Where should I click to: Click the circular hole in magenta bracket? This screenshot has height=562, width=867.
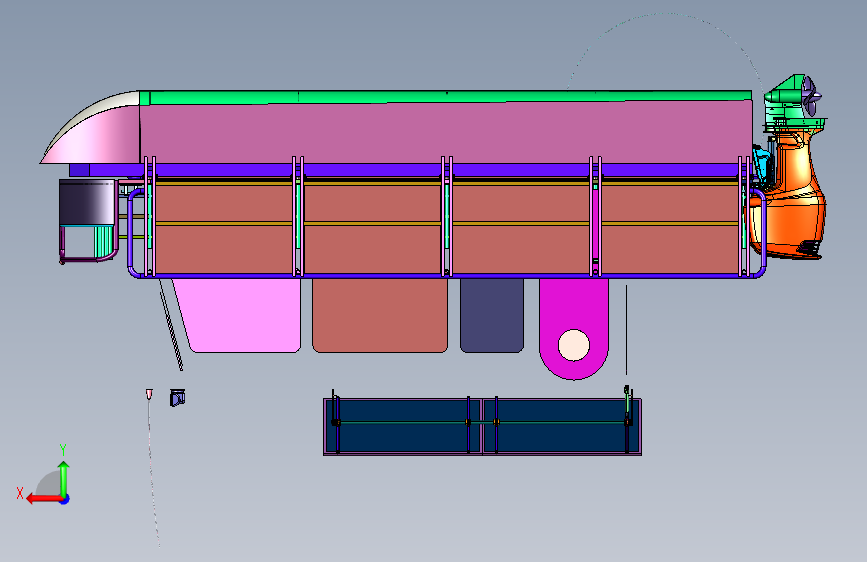pos(574,345)
